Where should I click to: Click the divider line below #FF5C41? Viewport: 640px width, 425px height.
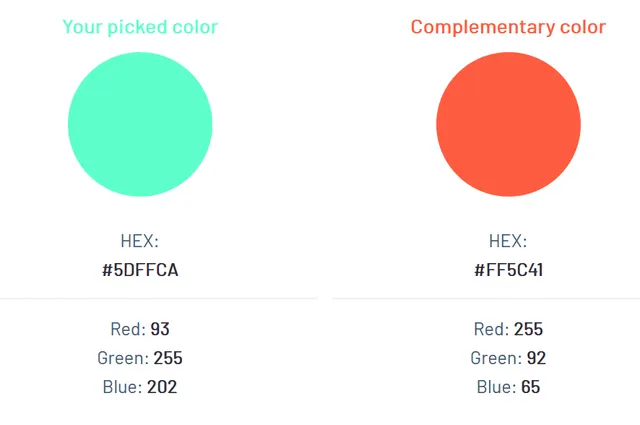click(x=486, y=298)
